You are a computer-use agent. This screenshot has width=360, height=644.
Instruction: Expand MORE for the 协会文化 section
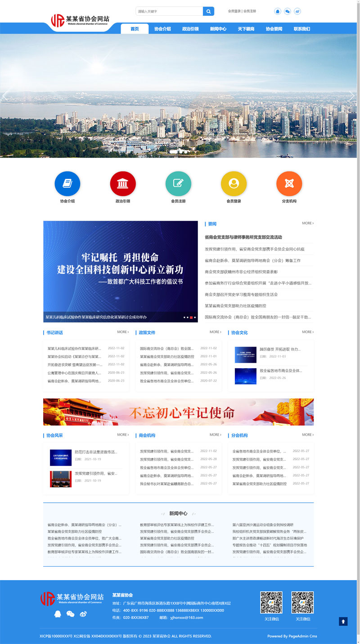[x=308, y=332]
